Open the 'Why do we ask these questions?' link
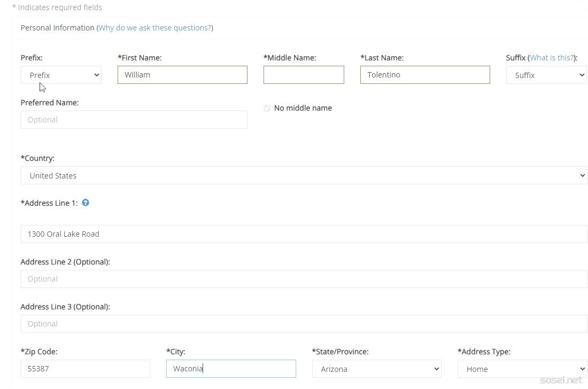 click(155, 28)
